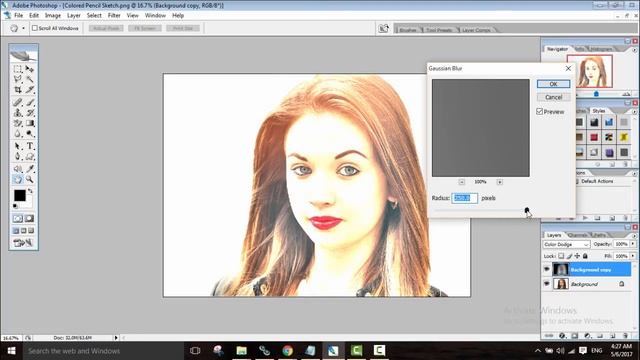Hide the Background copy layer
Image resolution: width=640 pixels, height=360 pixels.
click(x=547, y=269)
